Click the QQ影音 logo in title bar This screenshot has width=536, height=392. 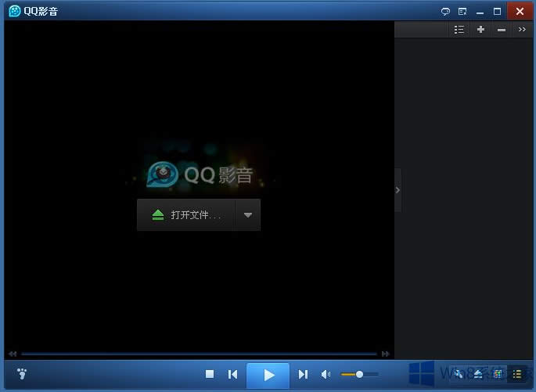(x=15, y=11)
